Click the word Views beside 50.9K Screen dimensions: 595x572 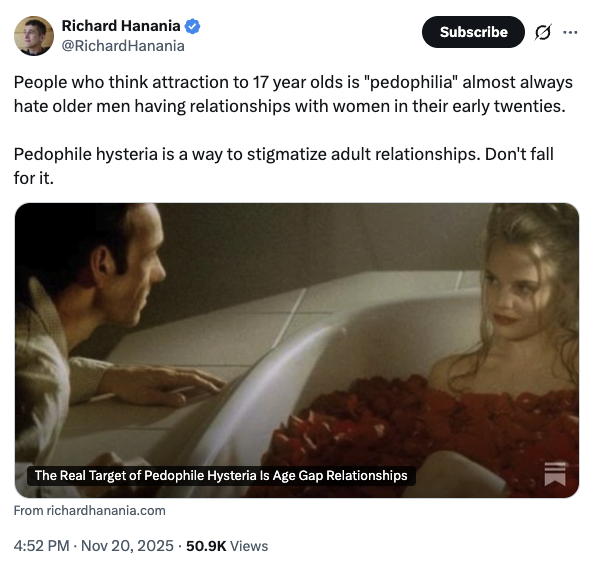click(249, 546)
